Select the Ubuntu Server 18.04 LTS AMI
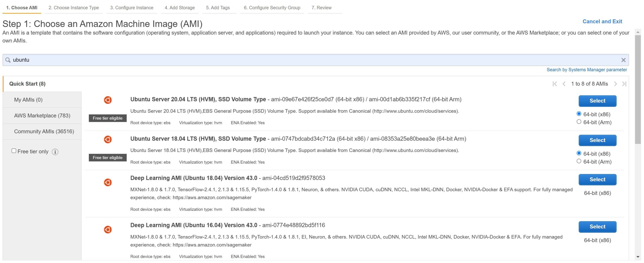Viewport: 644px width, 263px height. point(597,140)
